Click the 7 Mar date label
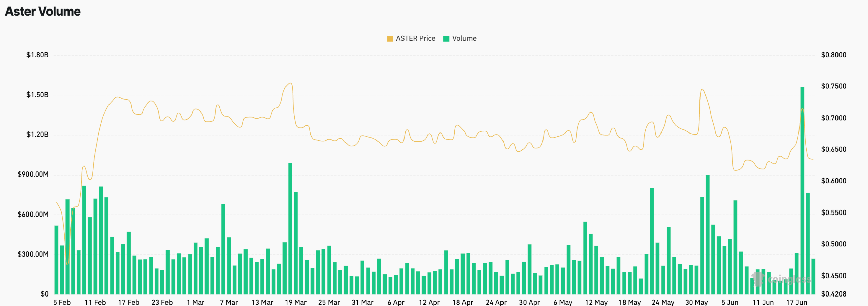868x306 pixels. 229,302
